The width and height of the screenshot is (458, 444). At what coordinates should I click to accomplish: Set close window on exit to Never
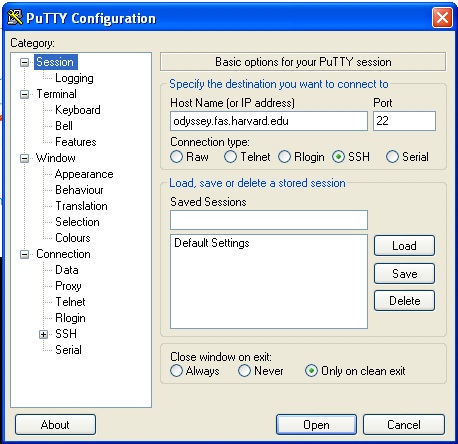[x=244, y=371]
